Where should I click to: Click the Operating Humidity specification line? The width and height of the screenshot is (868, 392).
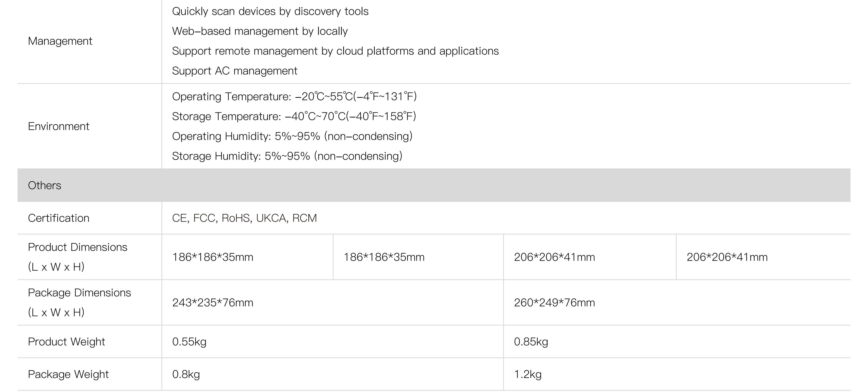pos(292,136)
